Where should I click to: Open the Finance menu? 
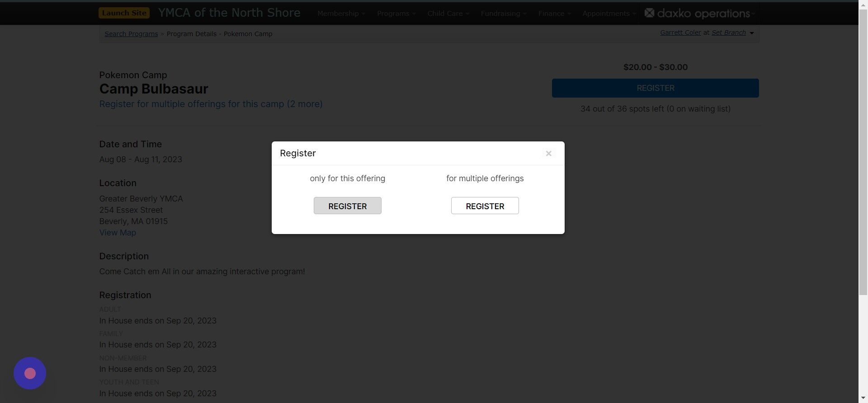[x=554, y=14]
